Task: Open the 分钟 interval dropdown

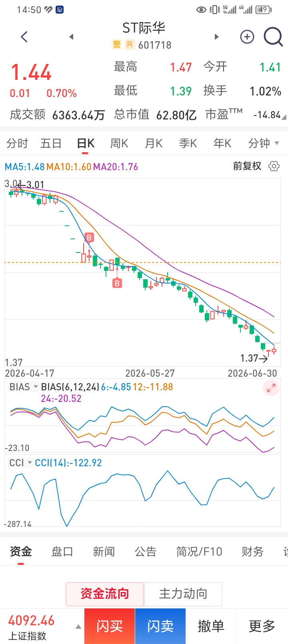Action: [x=264, y=143]
